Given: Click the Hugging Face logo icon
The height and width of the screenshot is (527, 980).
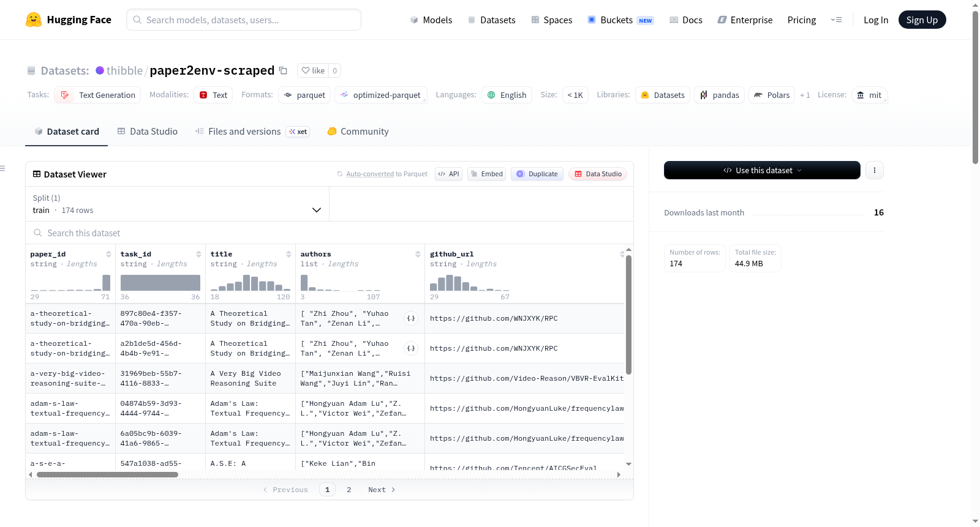Looking at the screenshot, I should click(34, 20).
